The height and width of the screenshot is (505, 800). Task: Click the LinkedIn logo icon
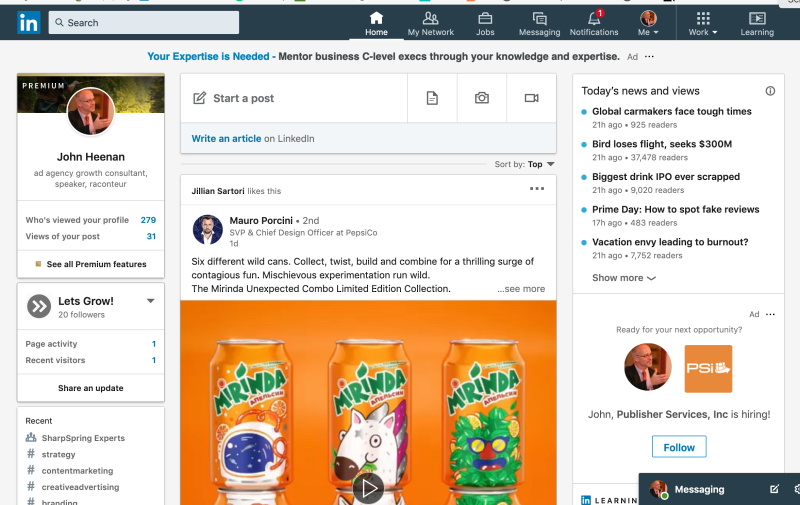(x=29, y=23)
